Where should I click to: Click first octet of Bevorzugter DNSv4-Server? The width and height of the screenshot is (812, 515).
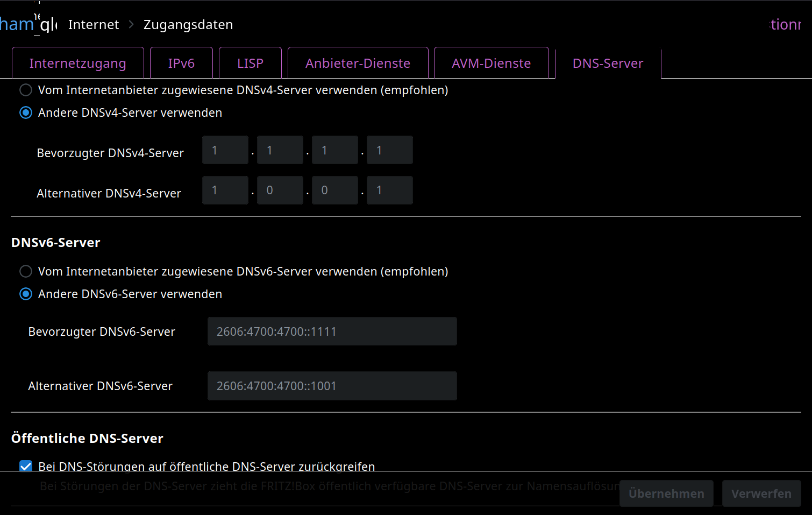225,150
